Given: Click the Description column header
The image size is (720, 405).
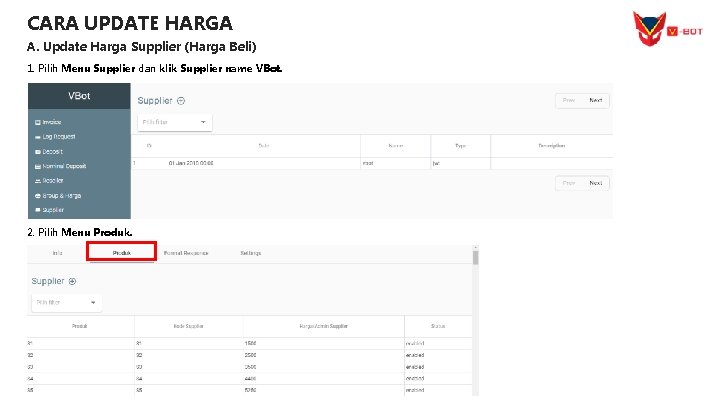Looking at the screenshot, I should pyautogui.click(x=551, y=146).
